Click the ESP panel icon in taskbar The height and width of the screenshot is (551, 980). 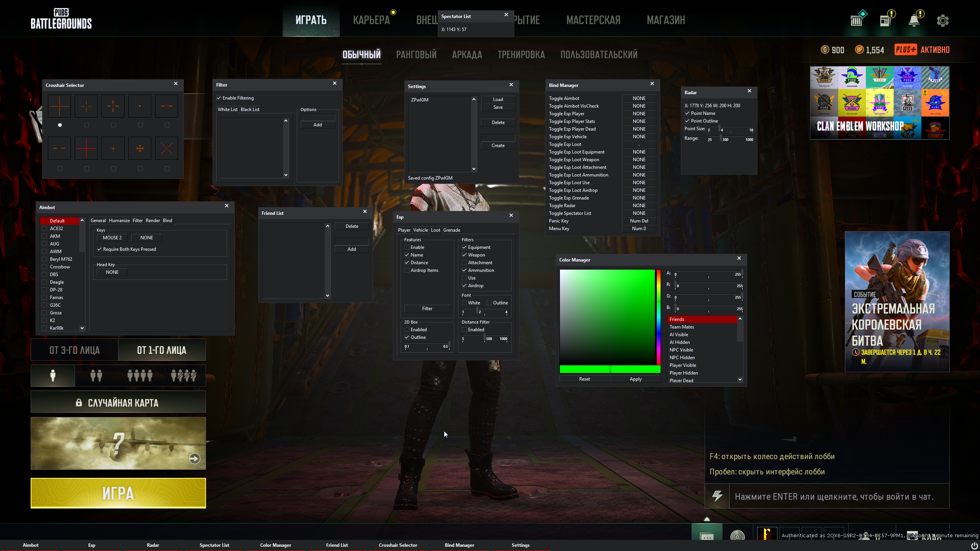point(92,545)
